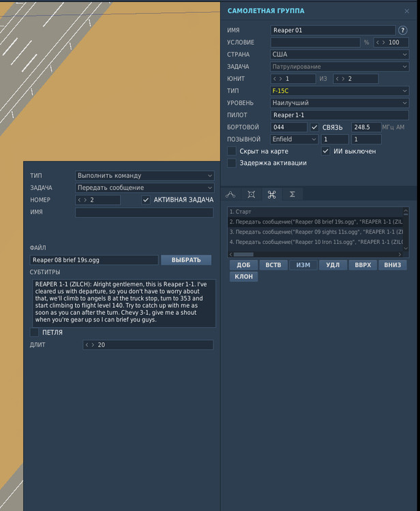The image size is (420, 511).
Task: Click the action ИМЯ name field
Action: [x=145, y=212]
